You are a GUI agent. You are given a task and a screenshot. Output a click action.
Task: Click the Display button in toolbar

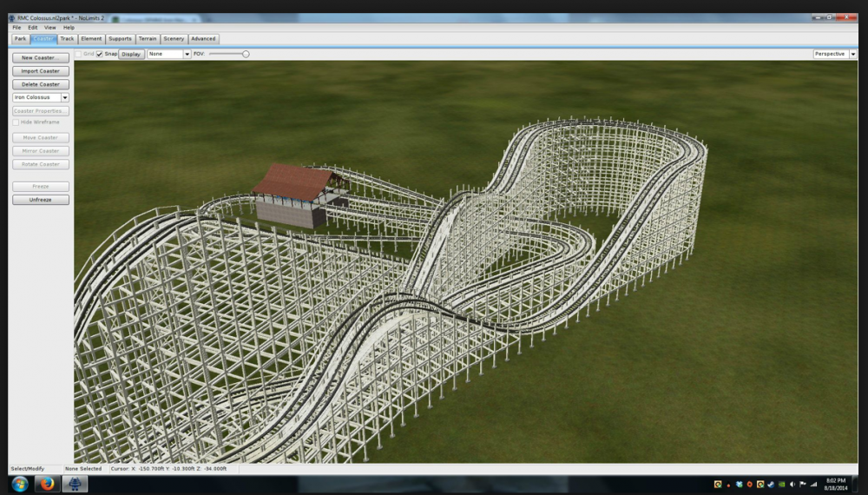click(131, 54)
